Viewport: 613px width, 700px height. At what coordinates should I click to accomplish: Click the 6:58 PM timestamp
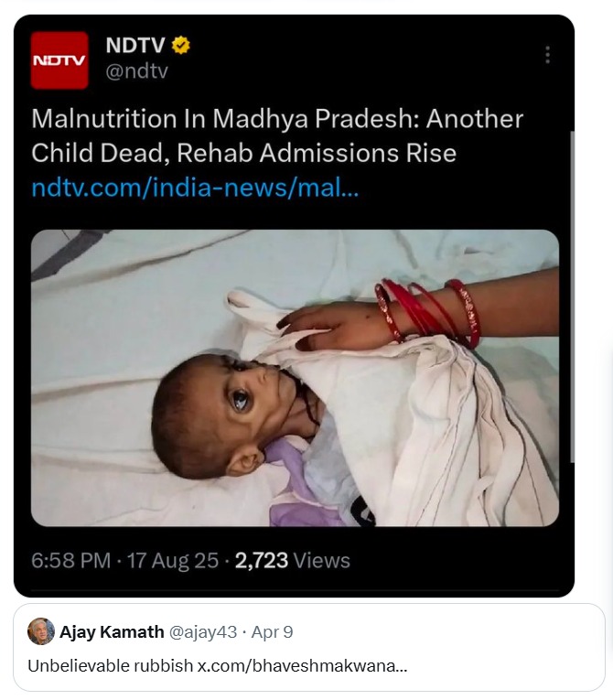pyautogui.click(x=71, y=560)
